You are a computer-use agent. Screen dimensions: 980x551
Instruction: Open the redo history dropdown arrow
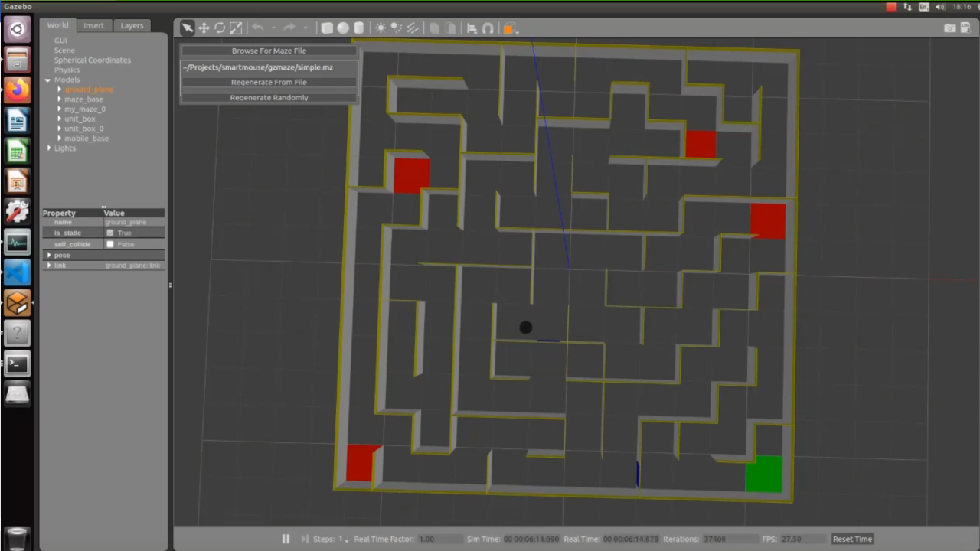tap(305, 29)
